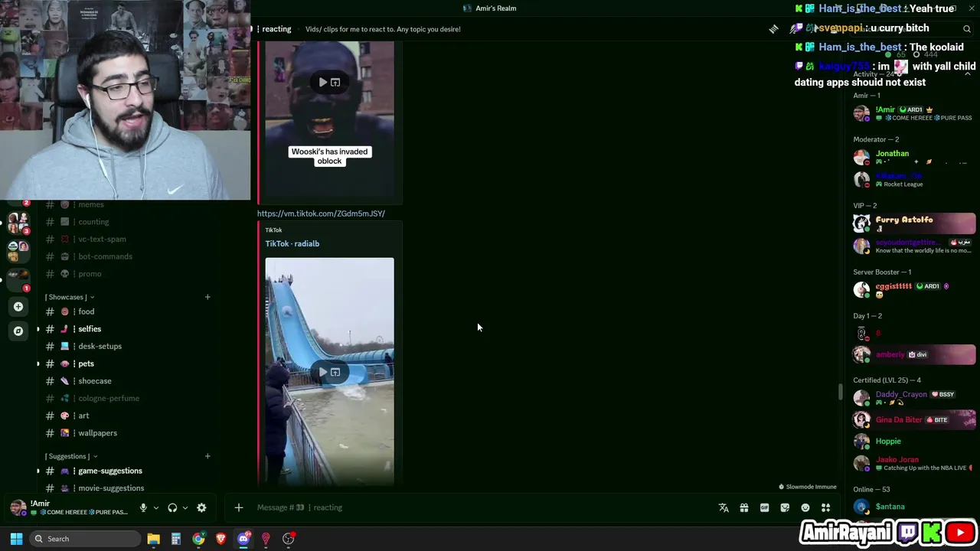
Task: Open the translate icon in message bar
Action: [x=724, y=507]
